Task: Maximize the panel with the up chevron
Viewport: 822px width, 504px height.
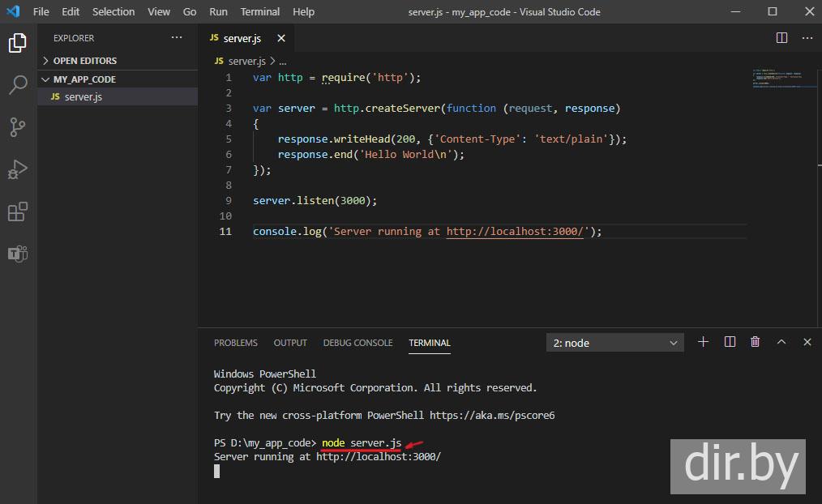Action: tap(781, 342)
